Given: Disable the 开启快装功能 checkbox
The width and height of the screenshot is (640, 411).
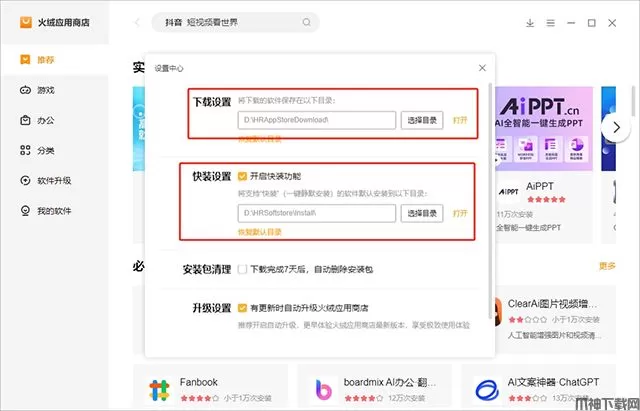Looking at the screenshot, I should (x=242, y=175).
